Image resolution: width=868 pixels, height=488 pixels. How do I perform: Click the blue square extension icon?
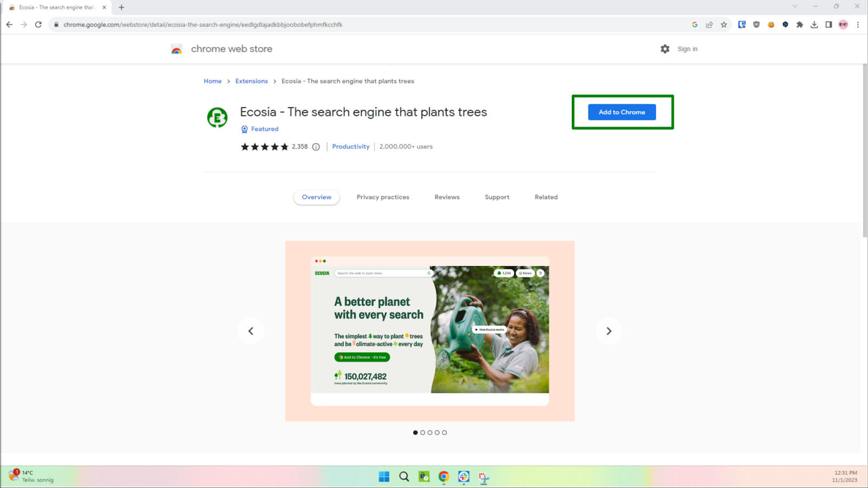tap(742, 24)
